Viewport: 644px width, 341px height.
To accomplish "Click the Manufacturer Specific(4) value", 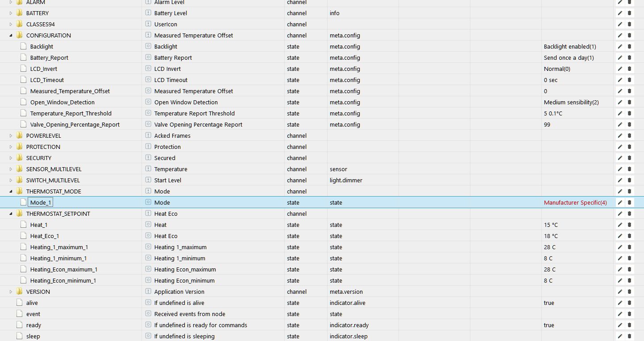I will [x=575, y=202].
